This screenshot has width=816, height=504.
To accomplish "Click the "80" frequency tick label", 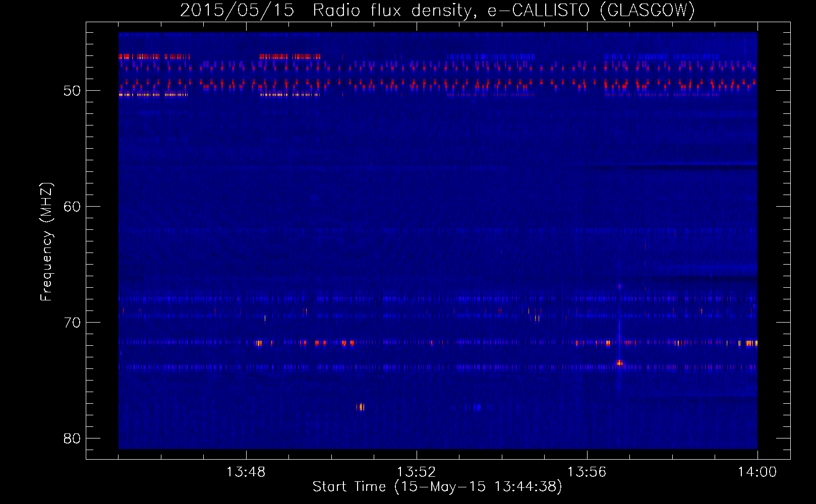I will tap(72, 438).
